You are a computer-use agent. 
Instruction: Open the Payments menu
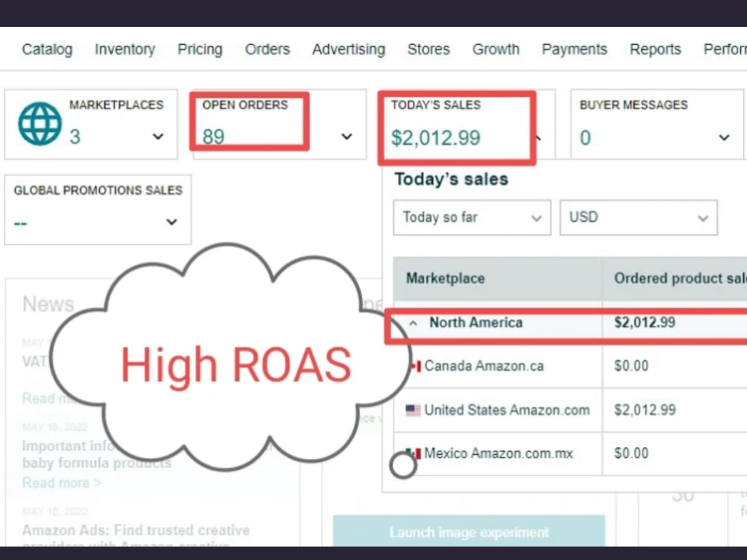[574, 49]
